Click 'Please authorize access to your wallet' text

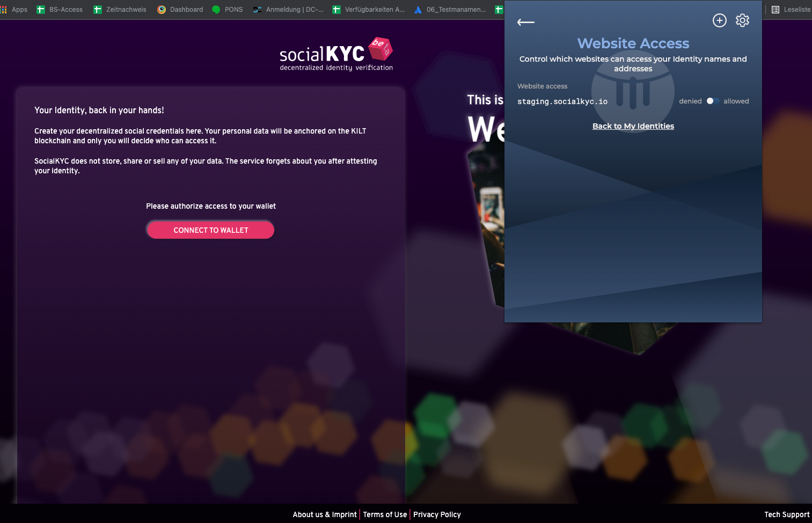pos(211,206)
